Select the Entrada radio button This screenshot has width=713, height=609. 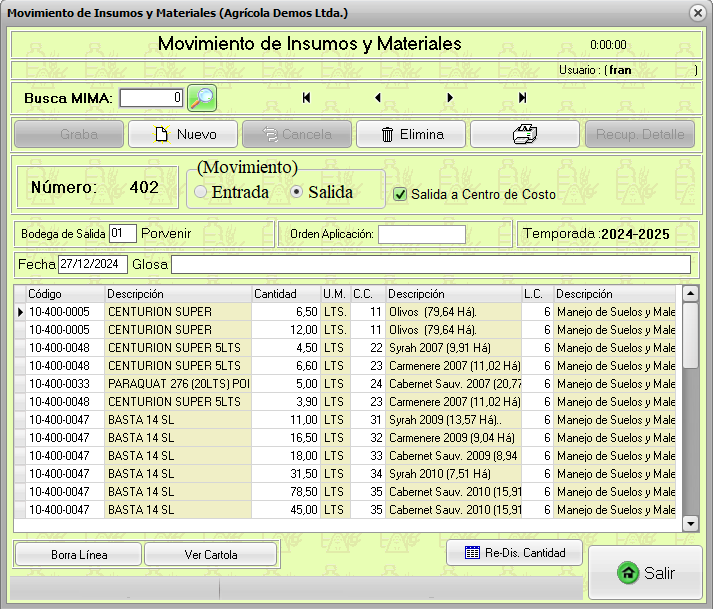click(201, 192)
